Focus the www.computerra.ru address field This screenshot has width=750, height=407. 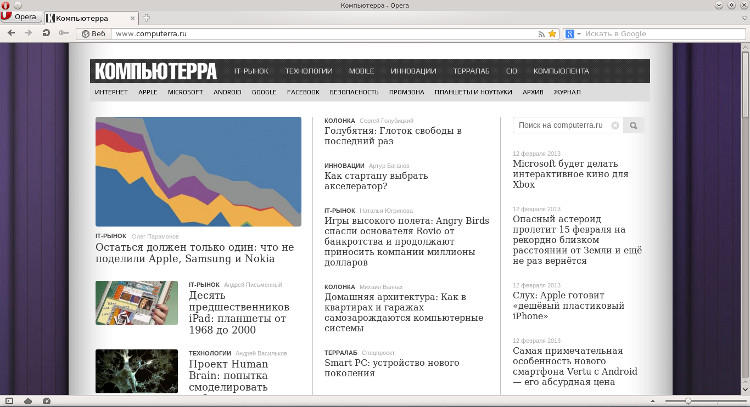(325, 34)
